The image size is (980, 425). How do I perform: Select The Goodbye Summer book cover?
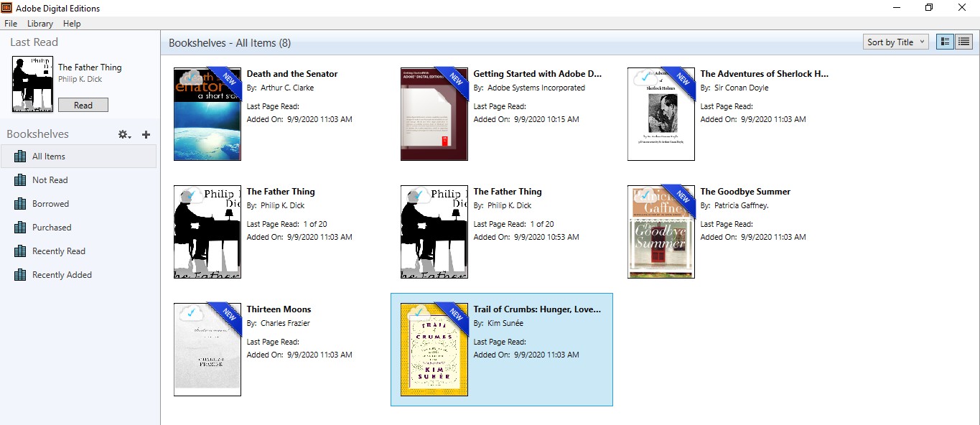coord(661,232)
